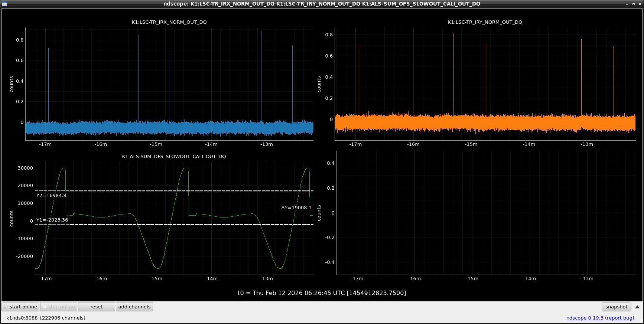Click the ΔY=19008.1 cursor difference label
Screen dimensions: 644x324
click(296, 208)
